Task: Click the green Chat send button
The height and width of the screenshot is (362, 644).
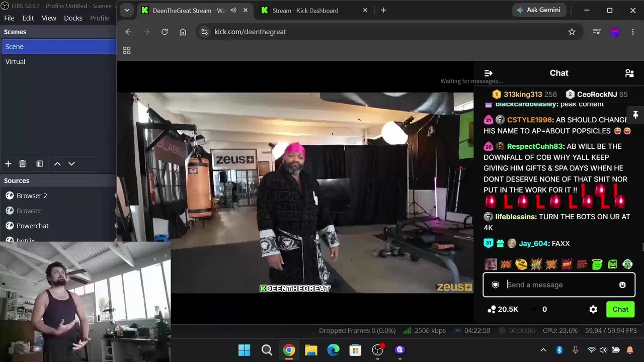Action: tap(620, 309)
